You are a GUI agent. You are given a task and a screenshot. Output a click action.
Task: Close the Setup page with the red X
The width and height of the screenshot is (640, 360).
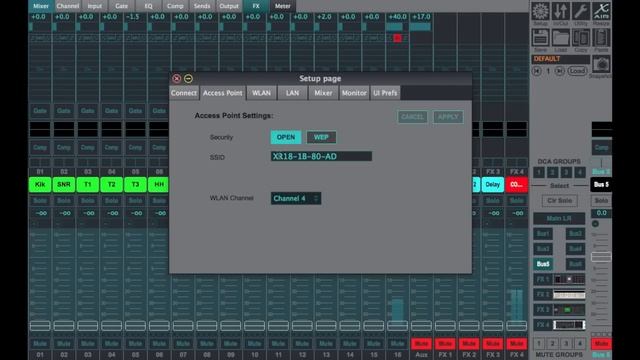(176, 78)
